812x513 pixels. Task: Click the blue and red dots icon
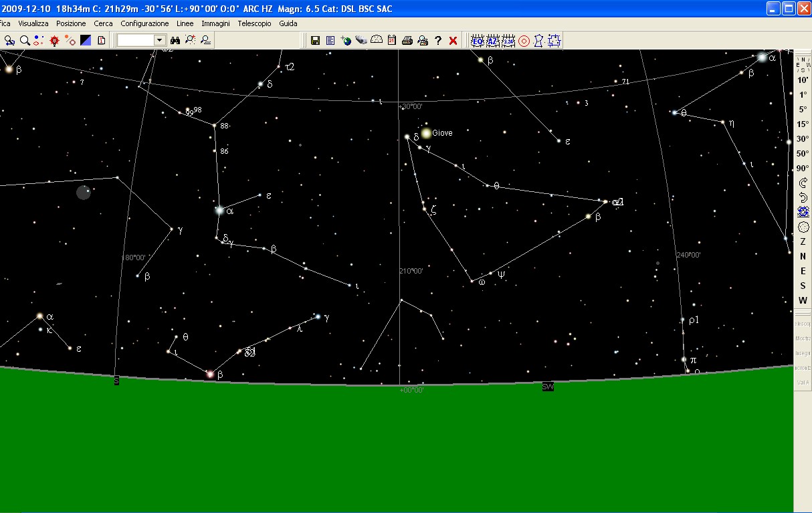(x=39, y=41)
